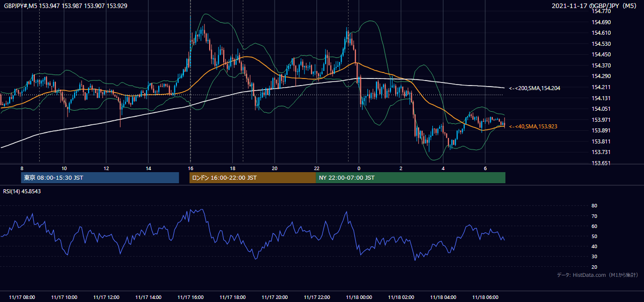644x302 pixels.
Task: Click the 11/18 00:00 date axis label
Action: (x=359, y=297)
